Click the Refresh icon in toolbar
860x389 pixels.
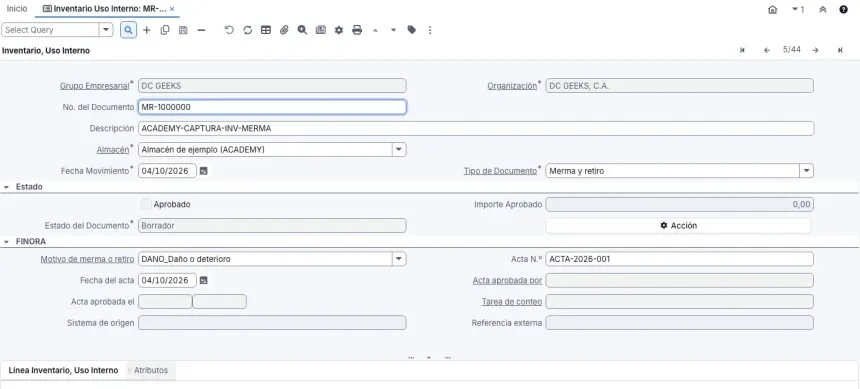click(247, 30)
